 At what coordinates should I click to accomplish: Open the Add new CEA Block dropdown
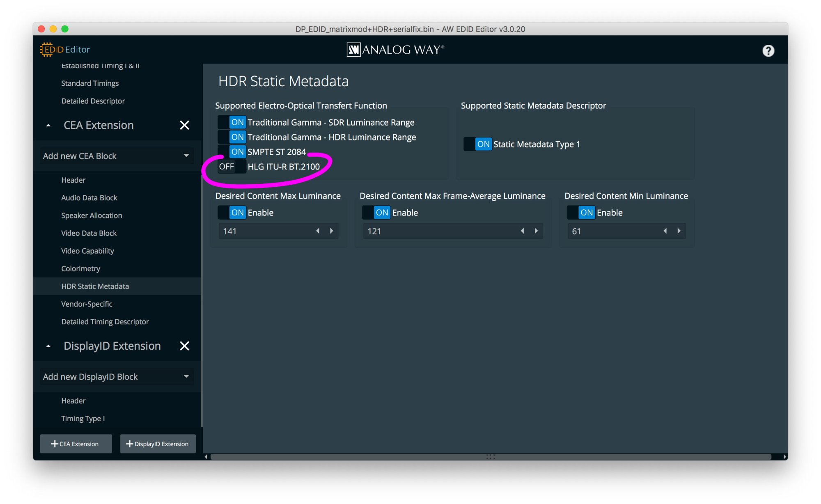pos(117,156)
